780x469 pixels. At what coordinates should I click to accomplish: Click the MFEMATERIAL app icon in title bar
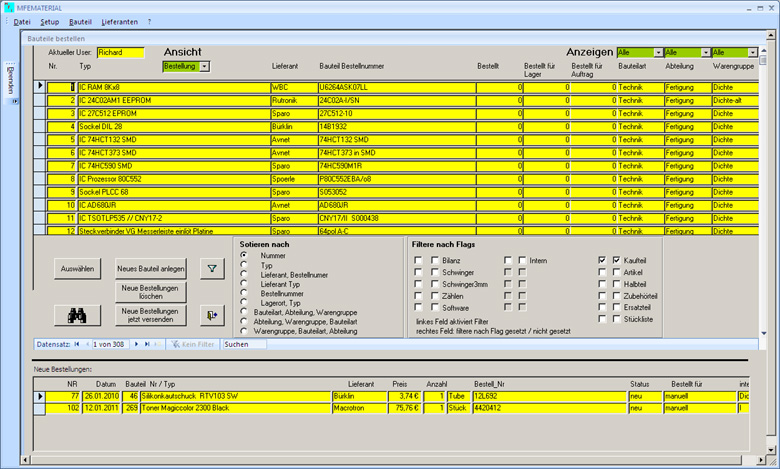pos(9,6)
